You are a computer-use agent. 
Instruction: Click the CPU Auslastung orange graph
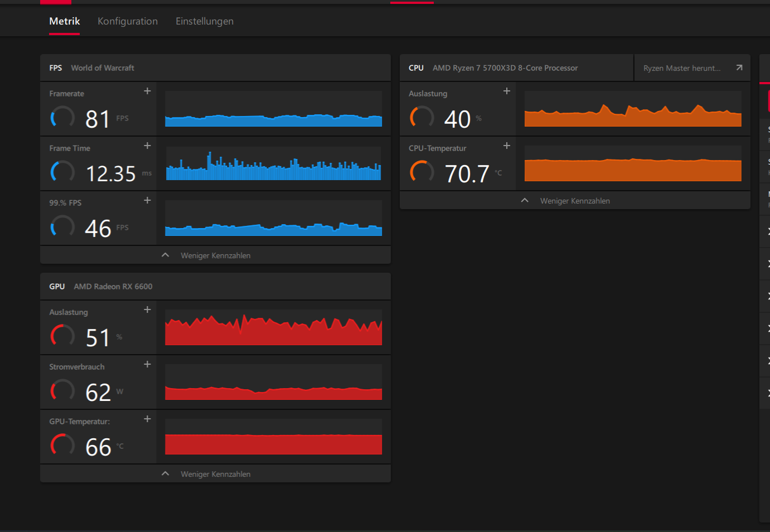(x=633, y=109)
